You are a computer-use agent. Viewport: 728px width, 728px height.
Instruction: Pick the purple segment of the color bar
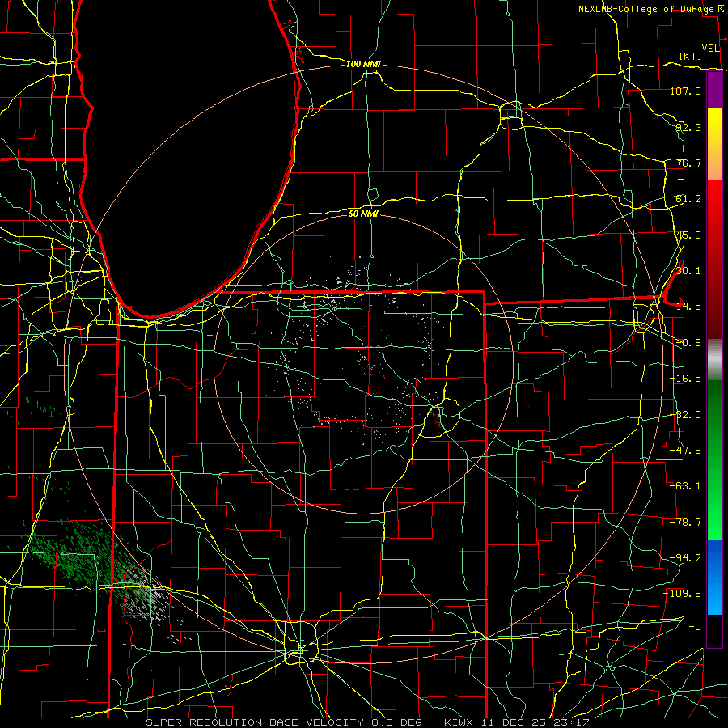point(714,90)
